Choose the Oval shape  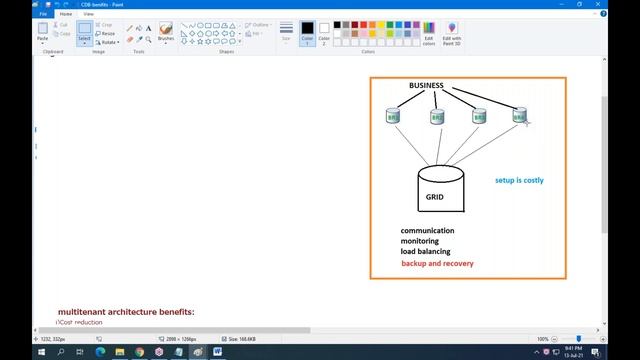[x=200, y=25]
